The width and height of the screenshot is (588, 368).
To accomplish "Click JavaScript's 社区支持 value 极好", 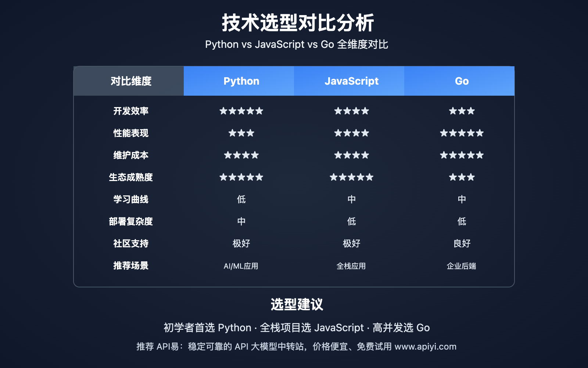I will [352, 243].
